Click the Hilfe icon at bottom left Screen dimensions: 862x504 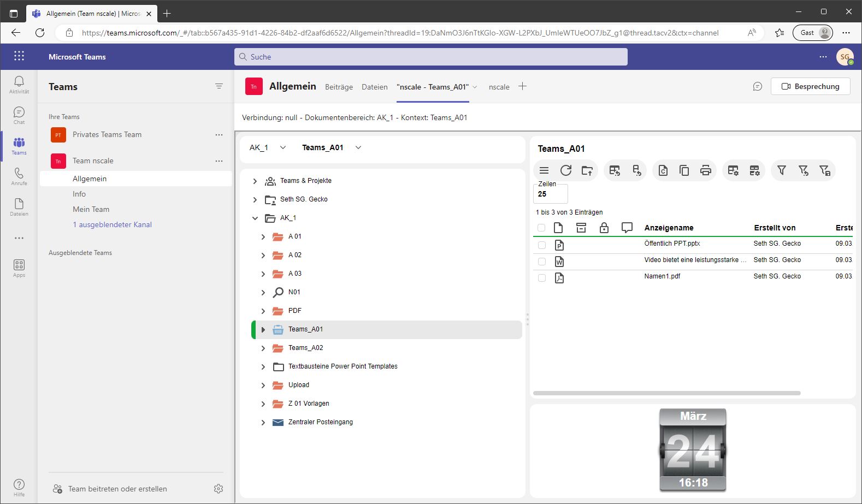click(x=19, y=487)
